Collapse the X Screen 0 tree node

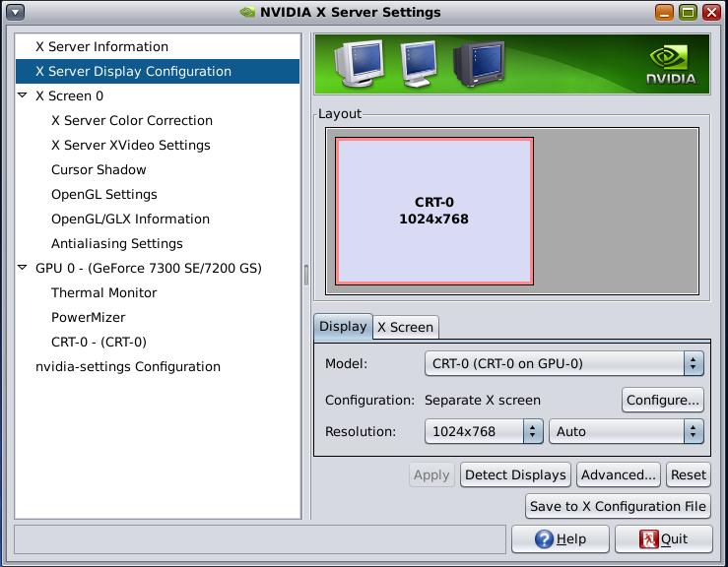[x=23, y=95]
